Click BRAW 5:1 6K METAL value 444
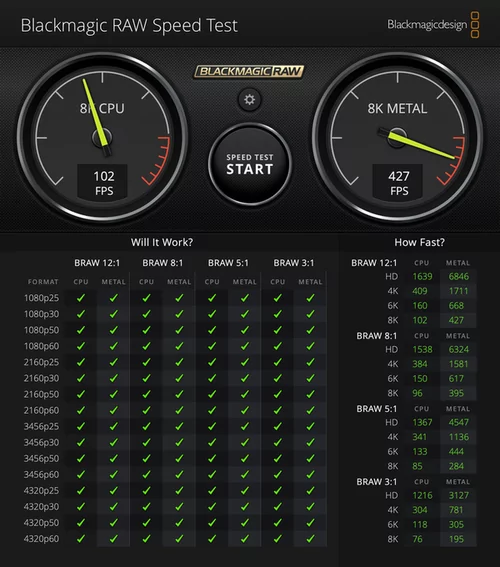Screen dimensions: 500x567 (456, 452)
